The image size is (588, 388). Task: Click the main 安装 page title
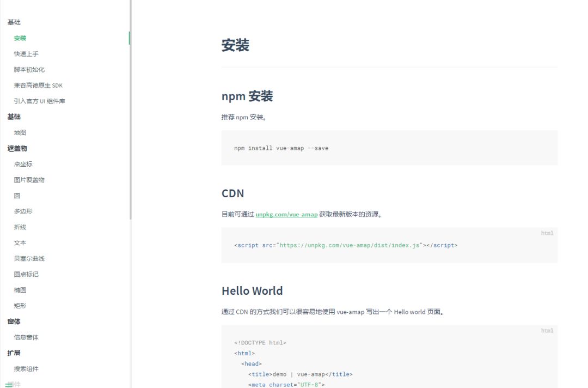click(236, 45)
